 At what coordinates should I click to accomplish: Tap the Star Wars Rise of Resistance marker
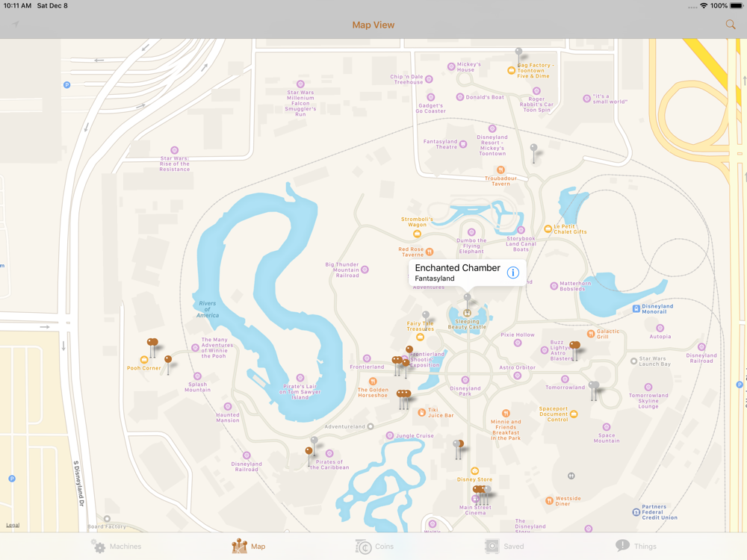[x=174, y=150]
